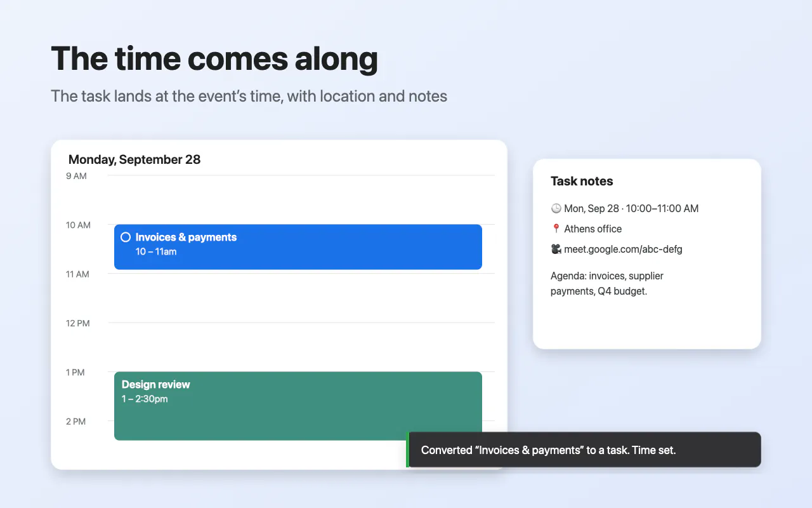Click the 9 AM time label
The width and height of the screenshot is (812, 508).
[76, 176]
